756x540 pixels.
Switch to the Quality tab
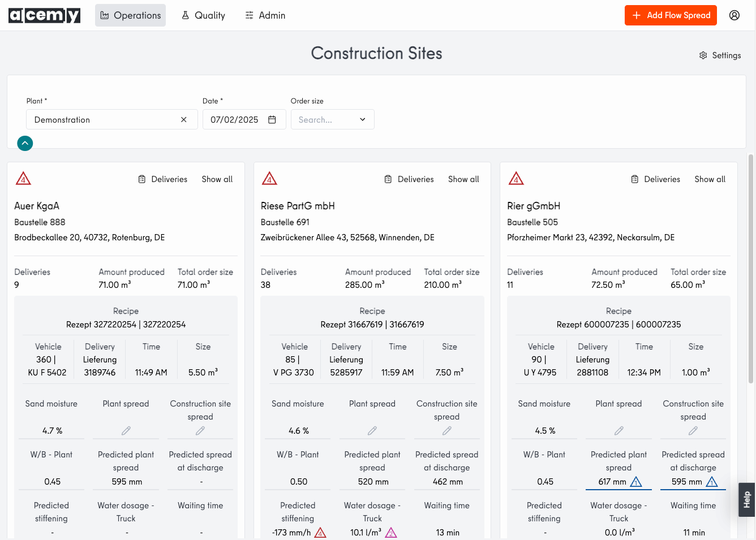coord(203,15)
